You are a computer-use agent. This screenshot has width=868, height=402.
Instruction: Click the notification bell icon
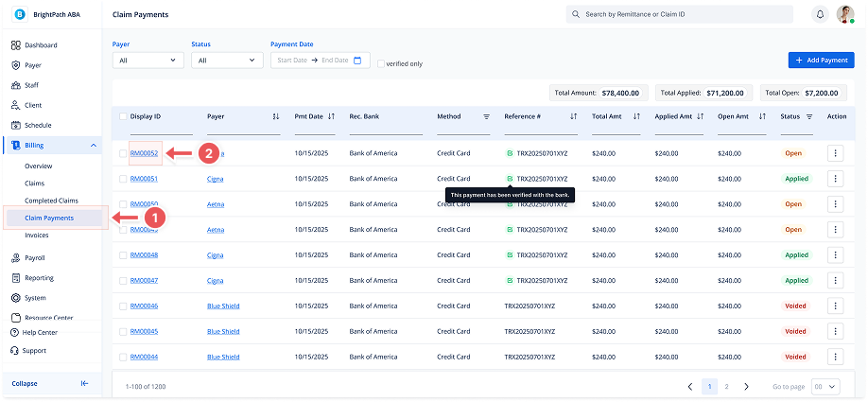(820, 15)
